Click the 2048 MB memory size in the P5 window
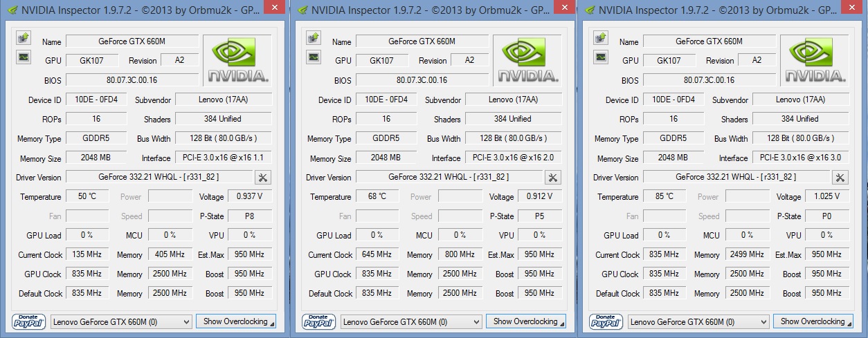The width and height of the screenshot is (868, 338). (386, 158)
